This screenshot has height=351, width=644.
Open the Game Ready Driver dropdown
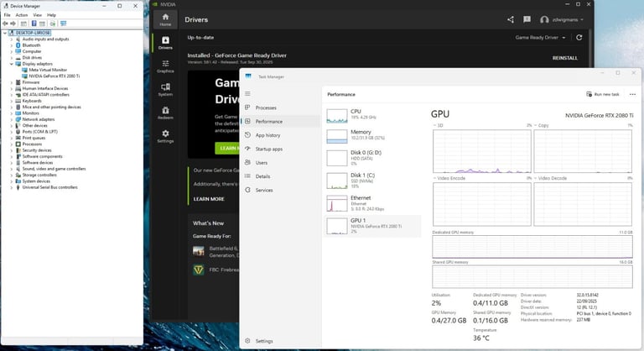[541, 38]
